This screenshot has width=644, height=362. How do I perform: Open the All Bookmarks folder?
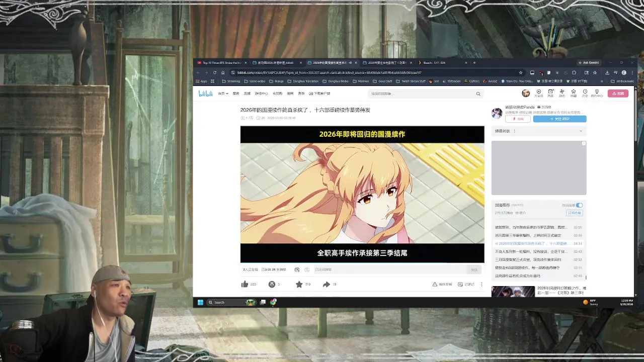tap(622, 81)
